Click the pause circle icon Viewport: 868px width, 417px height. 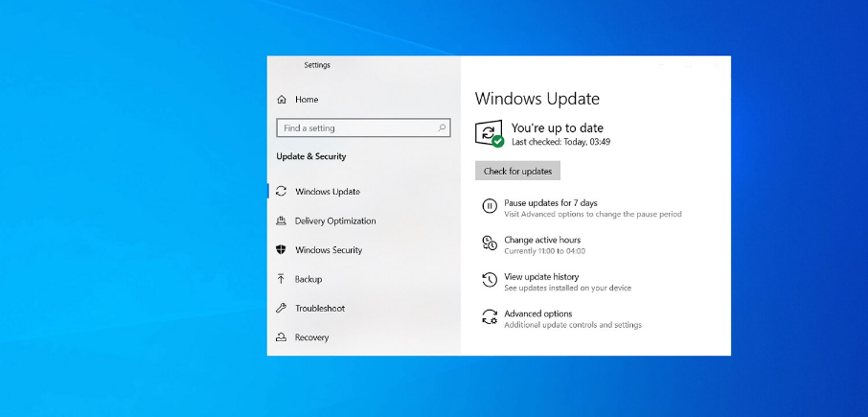(x=490, y=206)
